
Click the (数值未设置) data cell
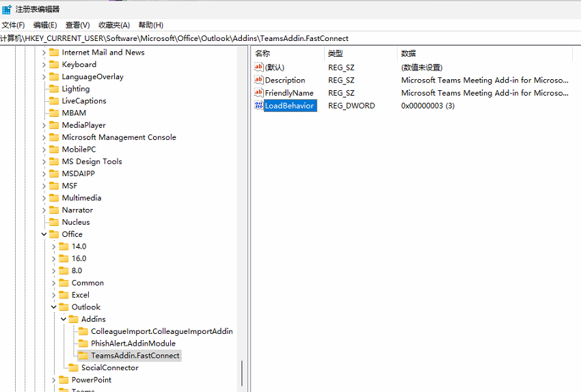coord(422,68)
